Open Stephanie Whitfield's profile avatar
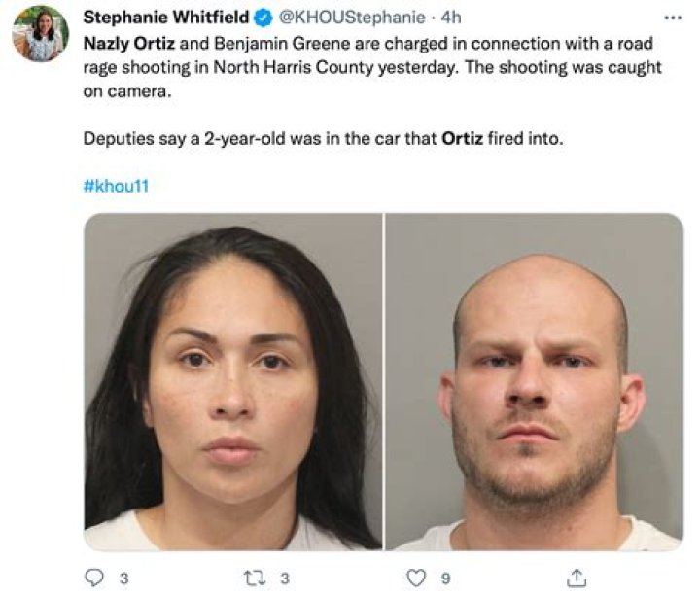 41,33
